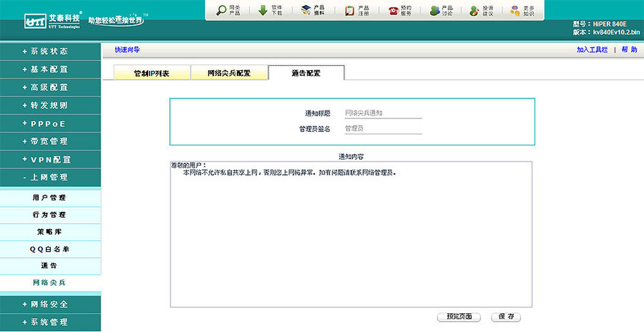Click inside the 通知标题 input field

tap(383, 113)
